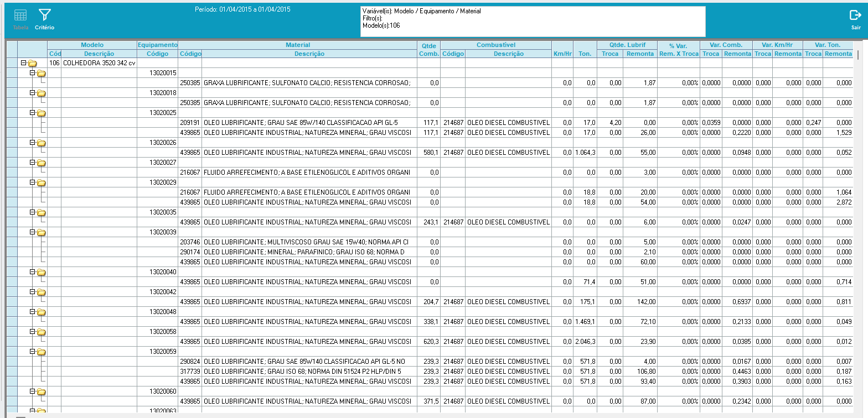This screenshot has height=418, width=868.
Task: Select material code 290174 cell
Action: (x=190, y=252)
